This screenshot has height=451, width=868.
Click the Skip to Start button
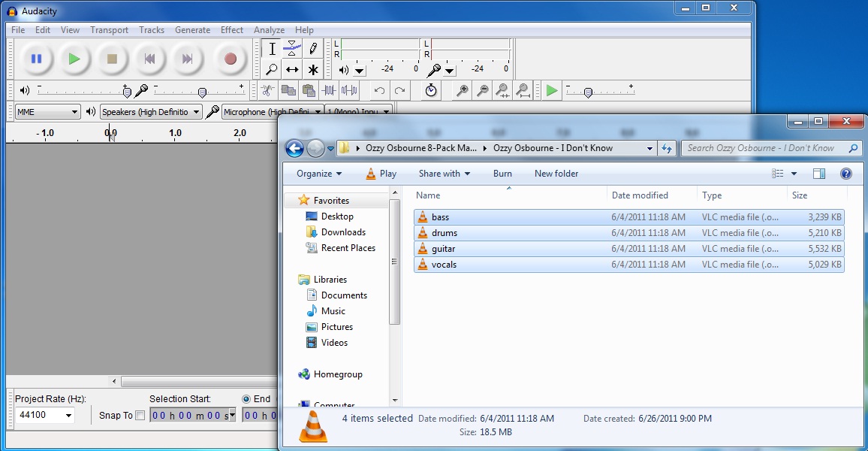(150, 59)
